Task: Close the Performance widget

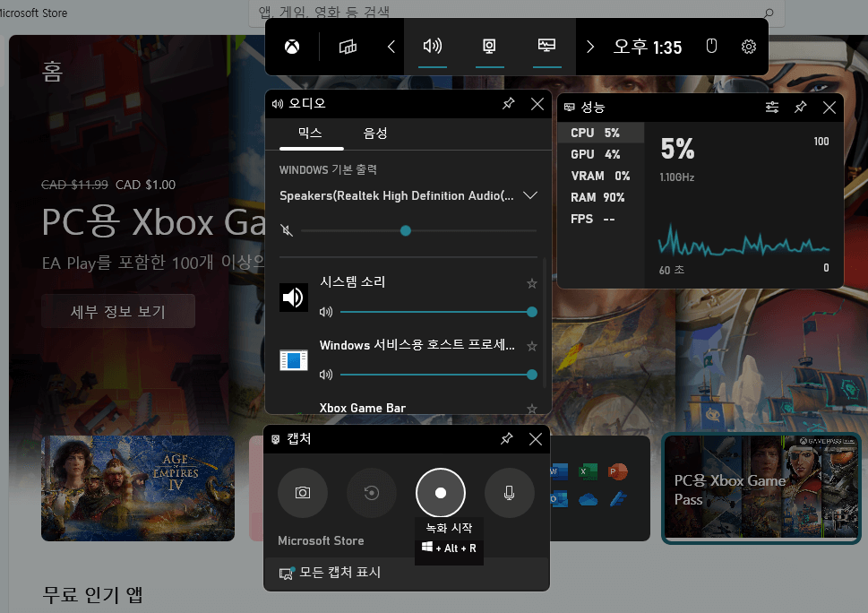Action: click(x=829, y=107)
